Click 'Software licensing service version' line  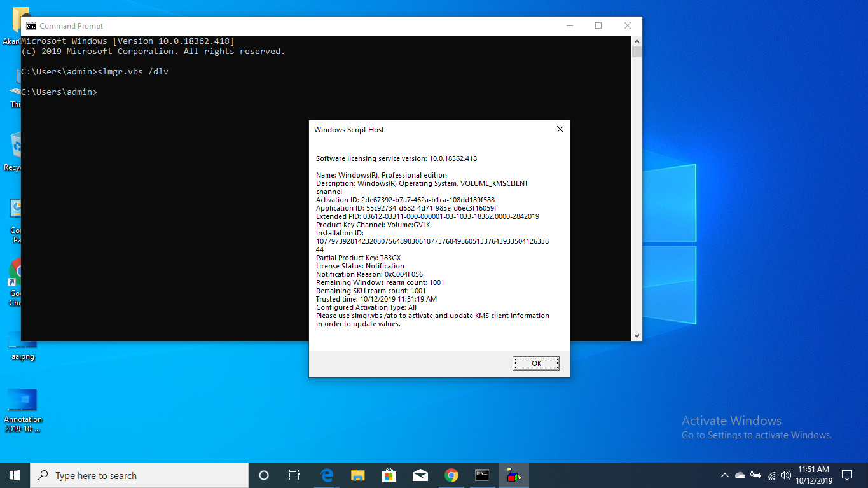pyautogui.click(x=396, y=158)
